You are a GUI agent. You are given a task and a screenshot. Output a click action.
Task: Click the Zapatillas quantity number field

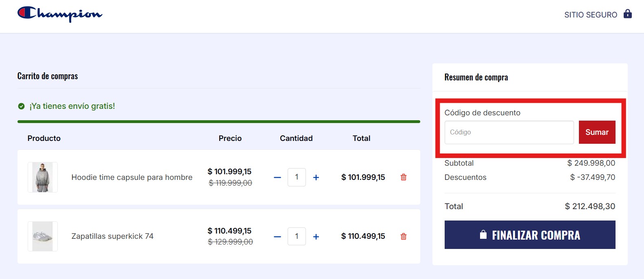tap(297, 236)
